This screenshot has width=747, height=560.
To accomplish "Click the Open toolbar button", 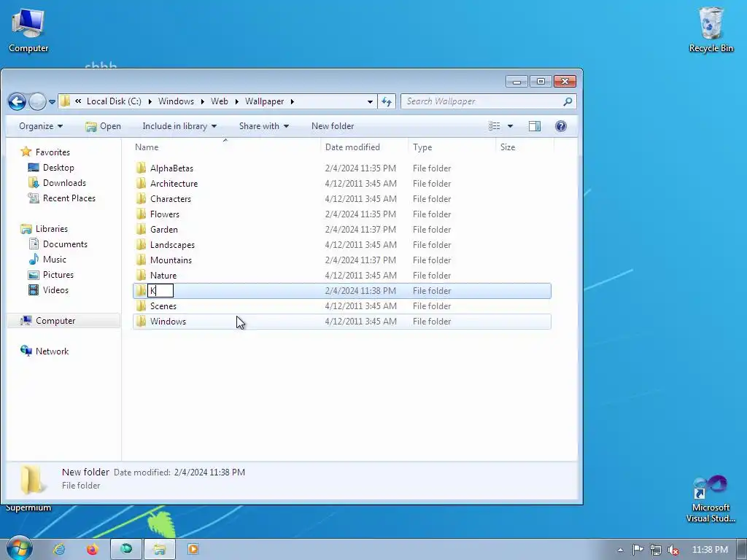I will 103,126.
